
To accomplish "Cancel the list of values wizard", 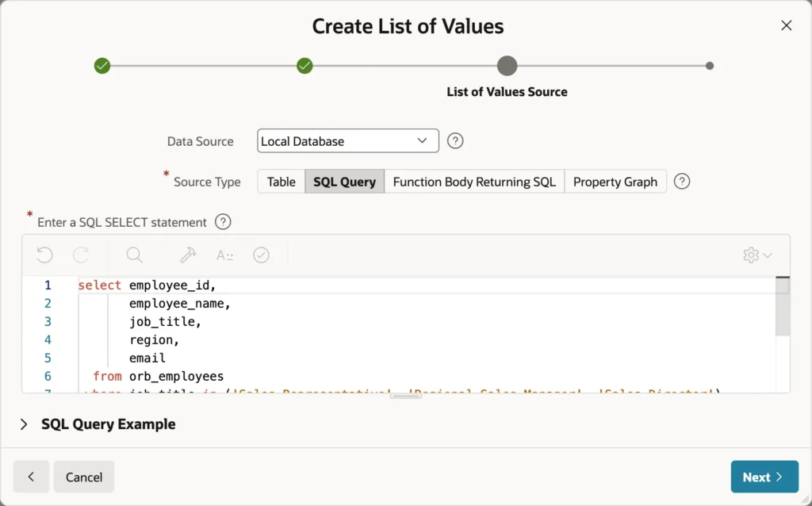I will pos(84,477).
